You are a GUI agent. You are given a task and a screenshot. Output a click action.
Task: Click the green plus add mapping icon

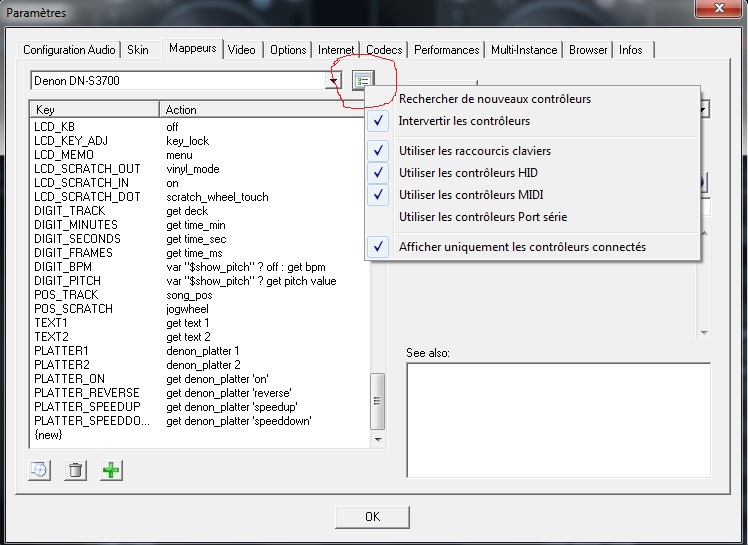pos(111,470)
